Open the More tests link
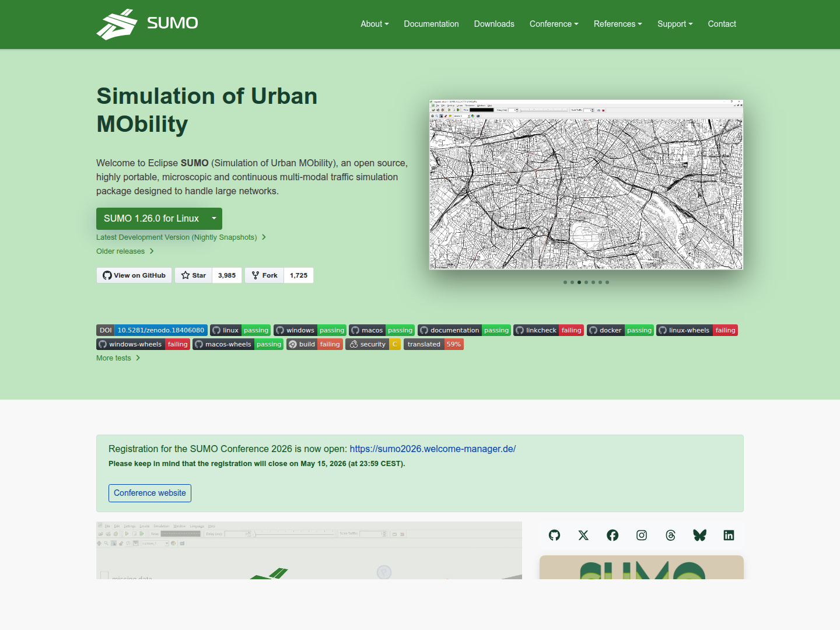 click(x=118, y=358)
